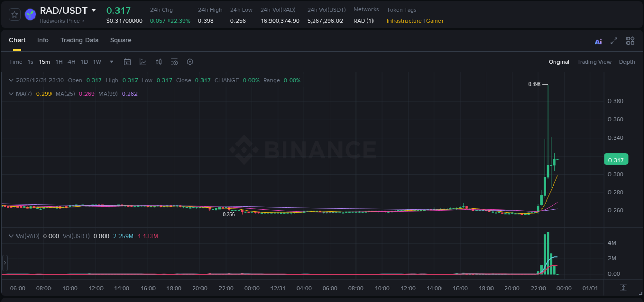Open the indicators list icon
Viewport: 644px width, 302px height.
[174, 62]
